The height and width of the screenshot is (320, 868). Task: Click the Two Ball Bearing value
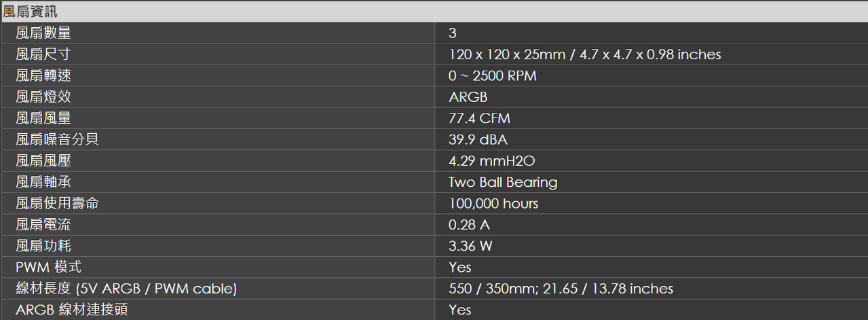[503, 182]
